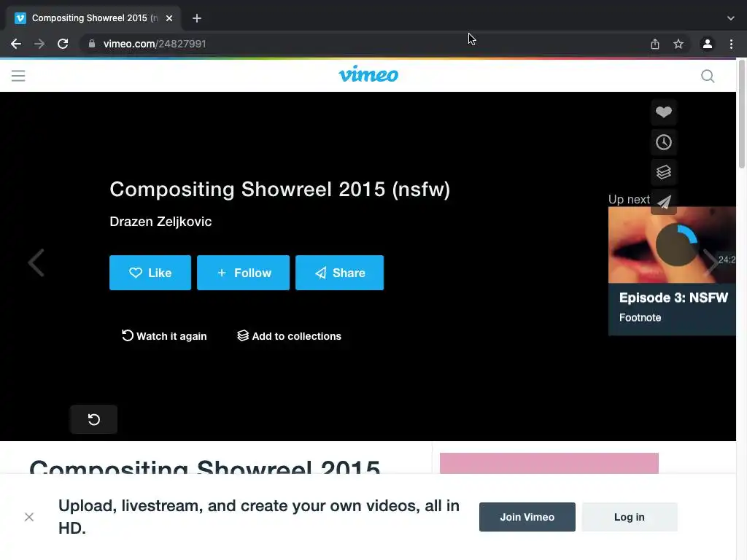The image size is (747, 560).
Task: Open collections via stacked layers icon in sidebar
Action: pos(664,172)
